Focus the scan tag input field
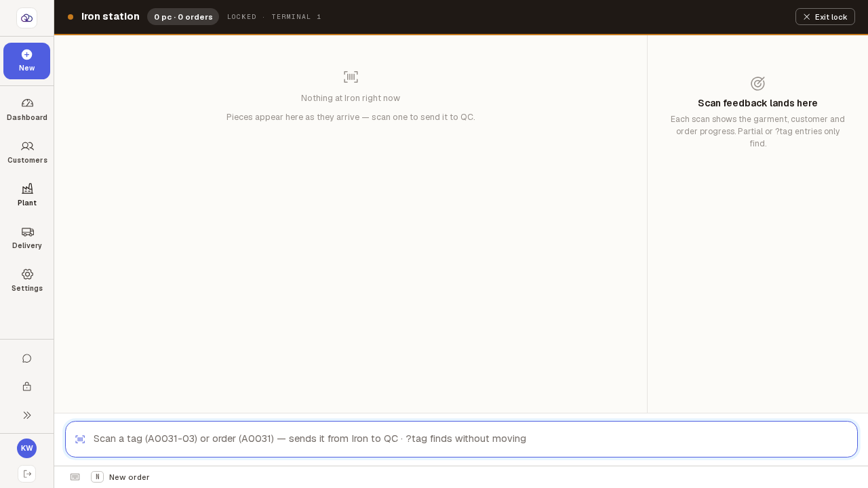Screen dimensions: 868x488 point(461,439)
